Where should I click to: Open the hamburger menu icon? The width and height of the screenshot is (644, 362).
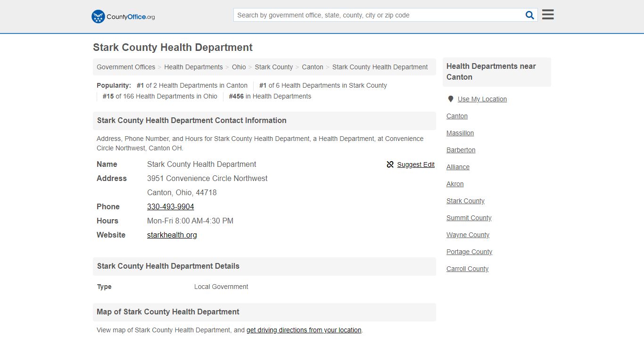click(x=548, y=15)
